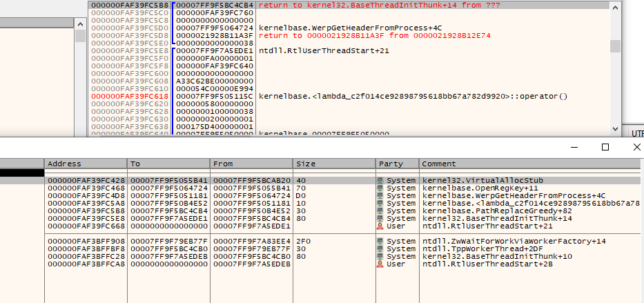Select Size value 2F0 in call stack
This screenshot has width=644, height=303.
[x=303, y=242]
